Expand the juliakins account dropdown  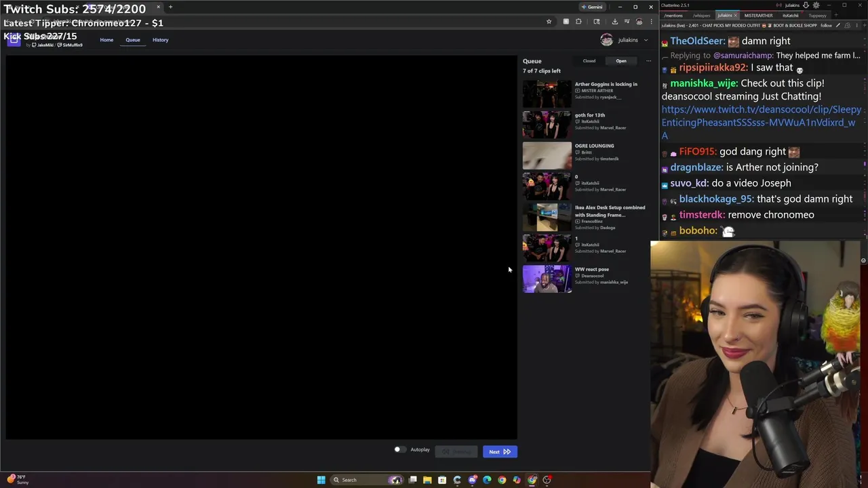(x=645, y=40)
